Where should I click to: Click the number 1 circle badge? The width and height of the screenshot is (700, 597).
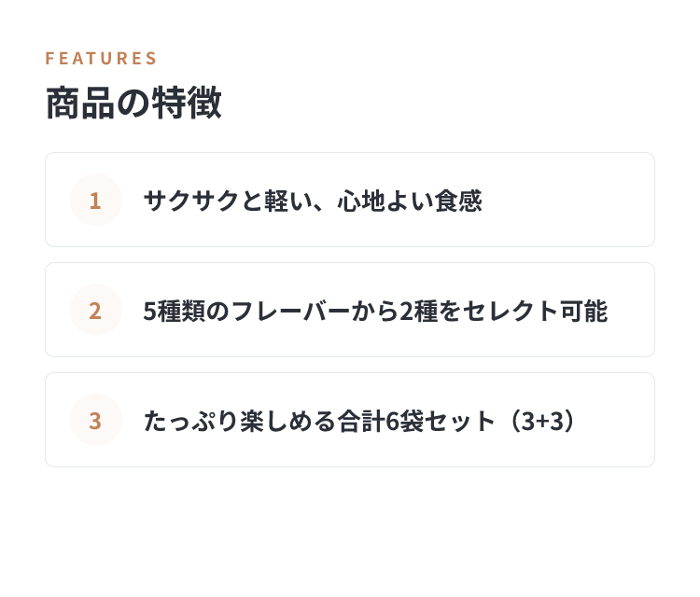(x=96, y=200)
